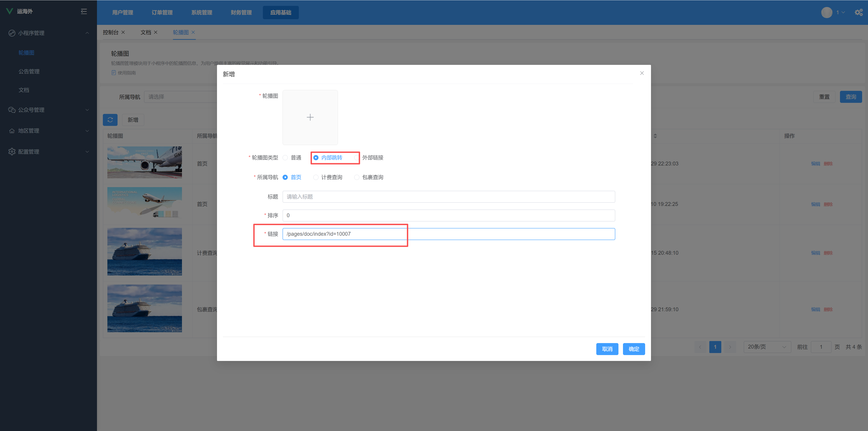The image size is (868, 431).
Task: Click the 标题 input field
Action: tap(448, 197)
